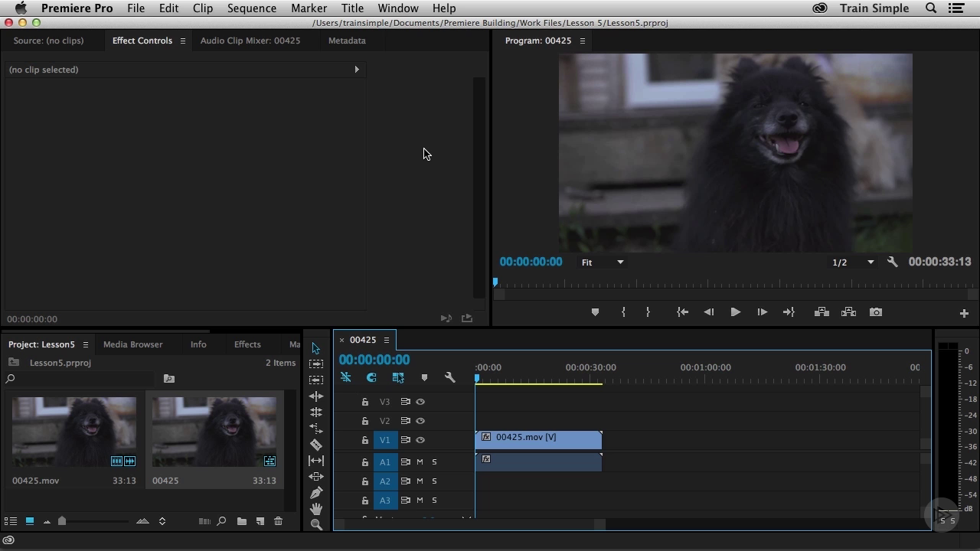Viewport: 980px width, 551px height.
Task: Switch to the Effects tab
Action: (247, 344)
